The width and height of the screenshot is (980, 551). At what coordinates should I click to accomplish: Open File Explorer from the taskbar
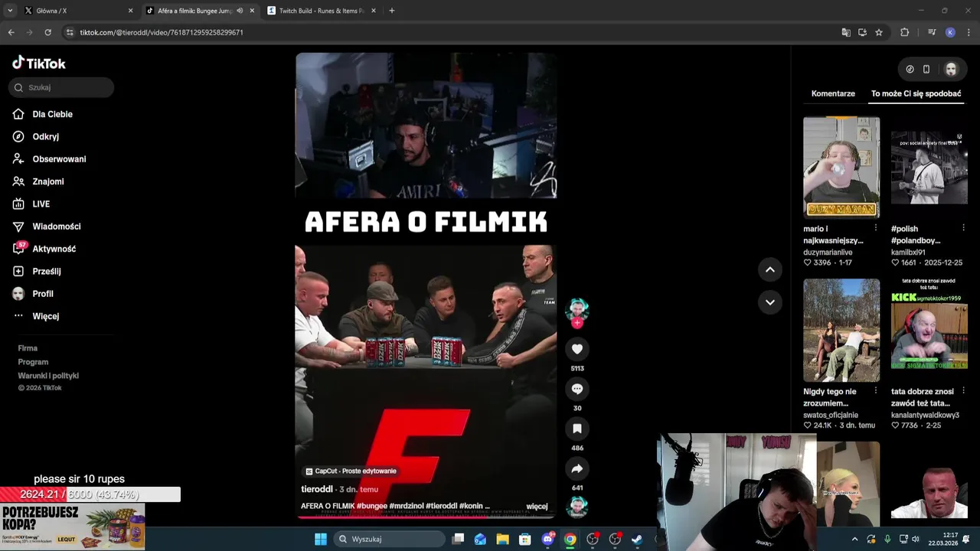click(502, 539)
